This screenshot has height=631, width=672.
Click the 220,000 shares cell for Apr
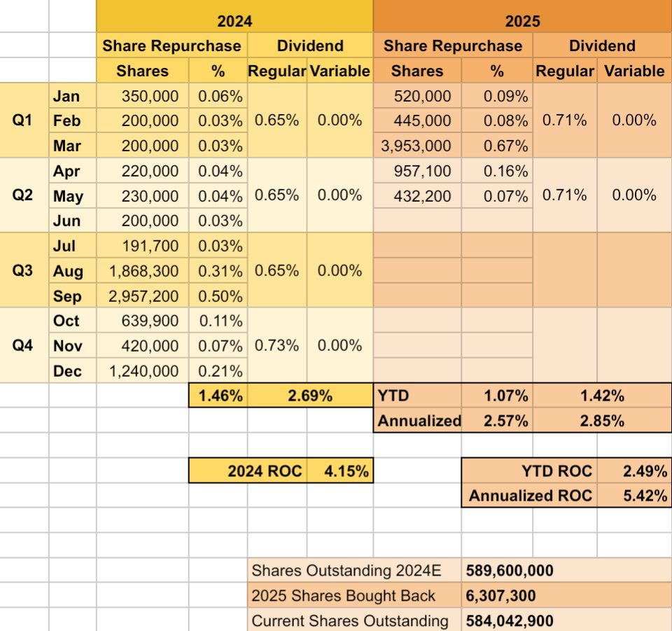coord(143,171)
